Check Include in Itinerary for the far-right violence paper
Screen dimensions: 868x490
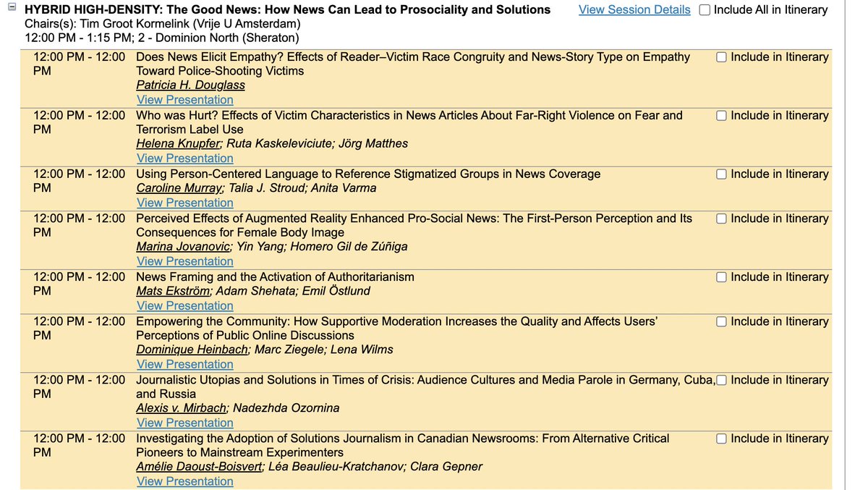tap(721, 115)
